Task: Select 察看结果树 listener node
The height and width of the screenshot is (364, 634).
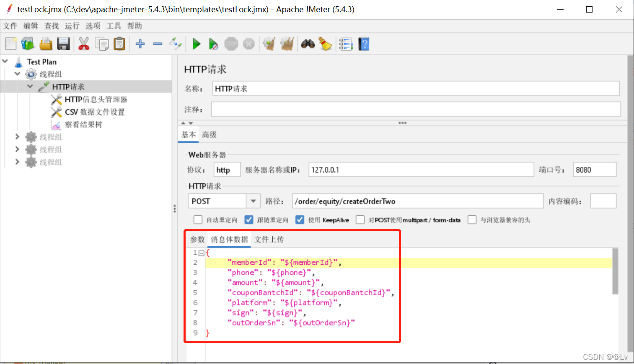Action: (x=83, y=124)
